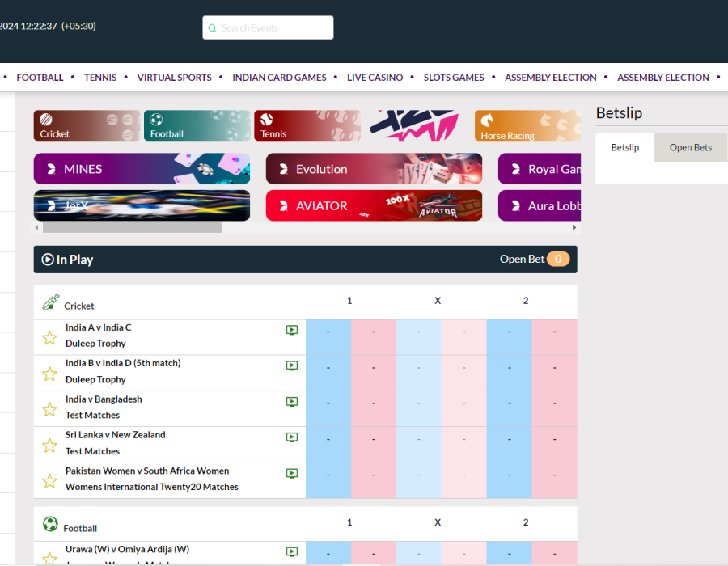
Task: Click the live stream icon for India A v India C
Action: (292, 330)
